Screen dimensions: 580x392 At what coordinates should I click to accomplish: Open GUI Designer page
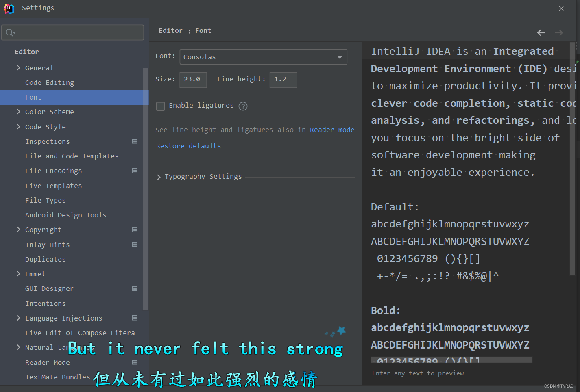(x=50, y=288)
